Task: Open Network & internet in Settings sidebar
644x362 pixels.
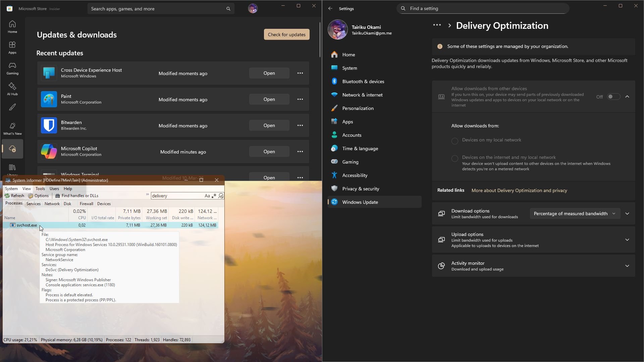Action: (374, 95)
